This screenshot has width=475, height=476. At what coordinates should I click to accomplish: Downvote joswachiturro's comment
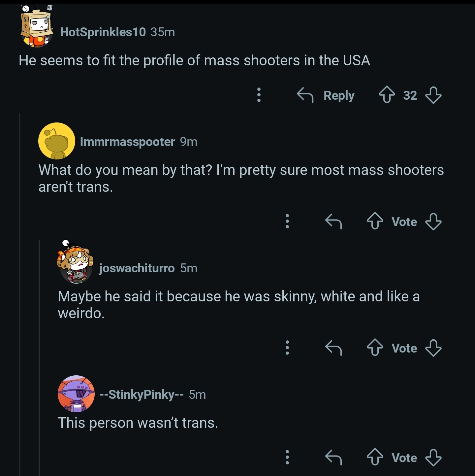tap(433, 348)
